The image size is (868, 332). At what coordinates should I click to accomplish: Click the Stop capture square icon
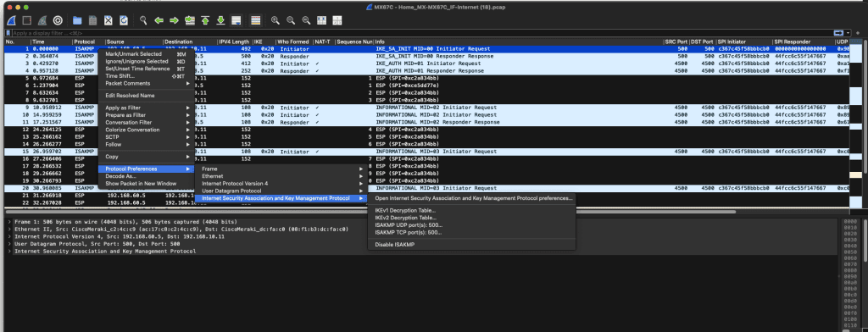(26, 20)
